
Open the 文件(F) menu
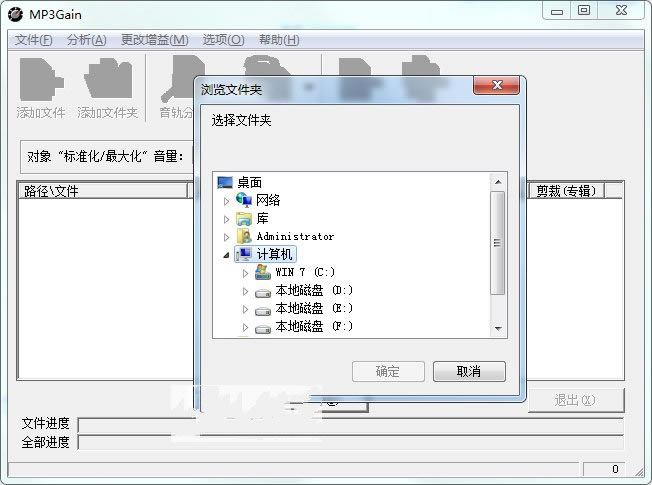click(34, 40)
